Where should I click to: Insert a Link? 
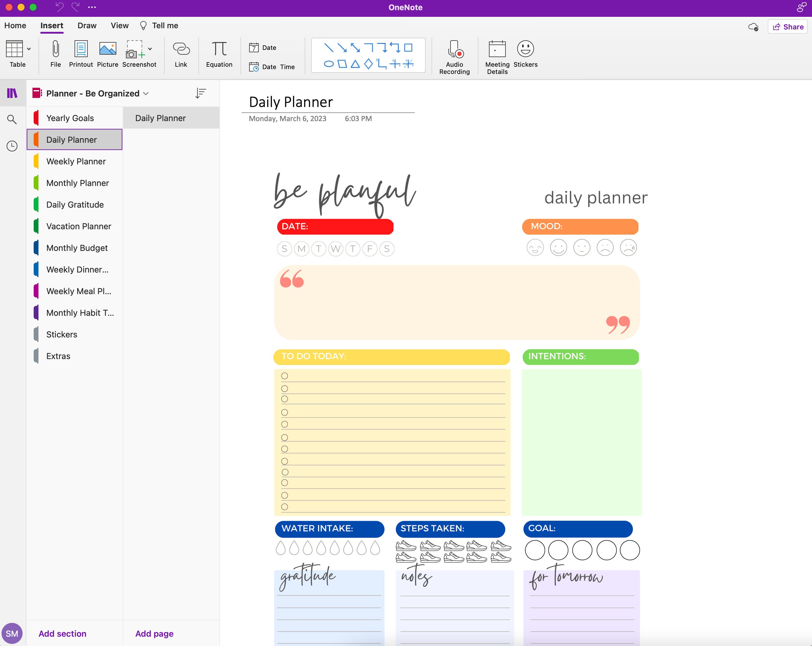click(181, 55)
